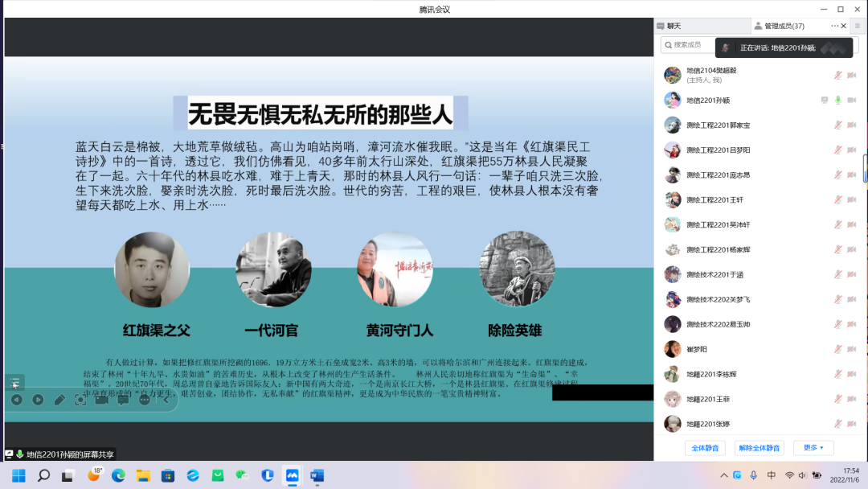The image size is (868, 489).
Task: Click 全体静音 mute all button
Action: click(x=706, y=448)
